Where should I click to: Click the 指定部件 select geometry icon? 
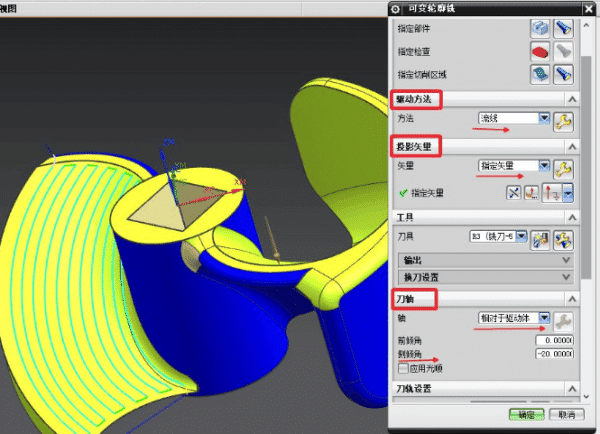tap(539, 30)
